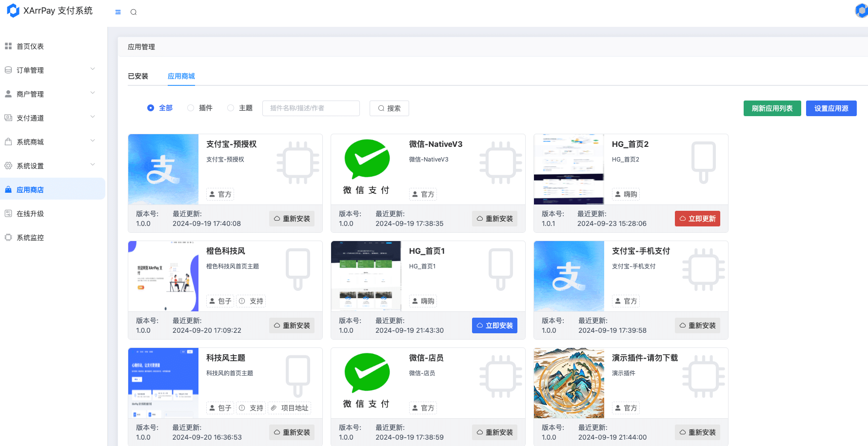Click the 应用商店 sidebar icon

tap(8, 189)
